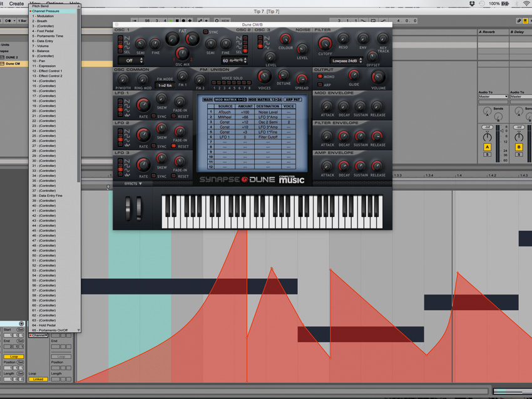
Task: Switch to ARP PAT tab
Action: [x=293, y=99]
